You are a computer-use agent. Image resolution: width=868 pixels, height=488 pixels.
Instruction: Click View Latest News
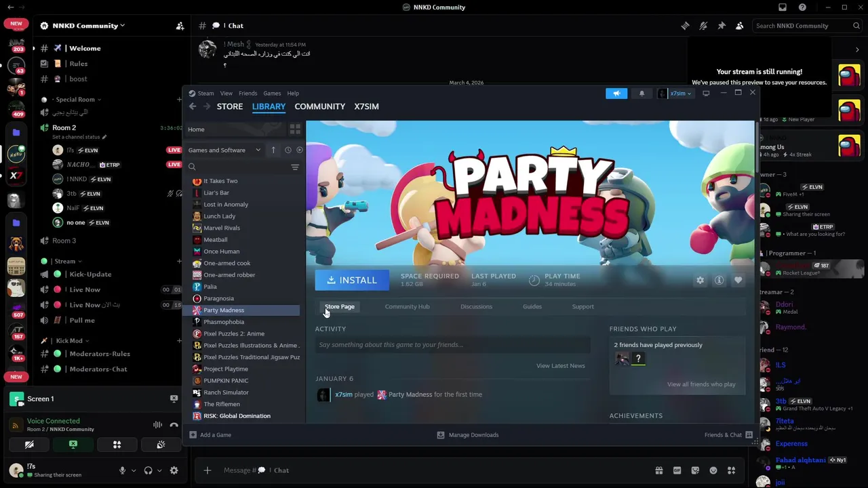click(x=560, y=365)
